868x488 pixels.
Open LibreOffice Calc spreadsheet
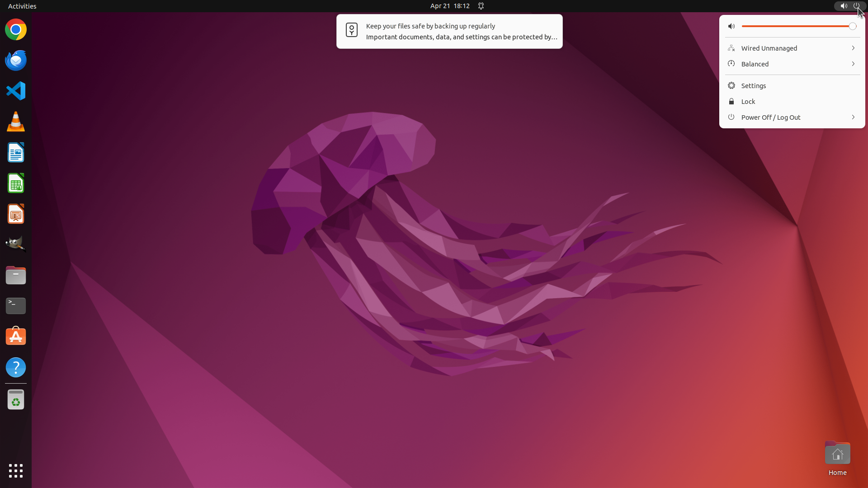[16, 183]
